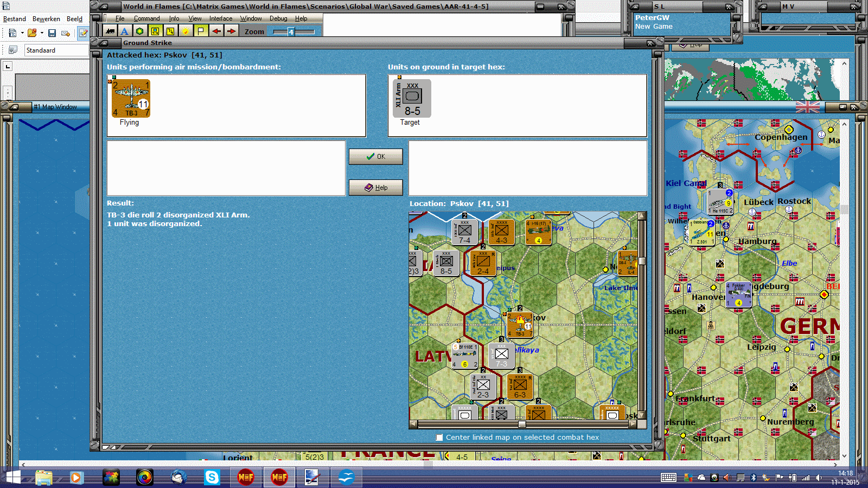Open the Window menu

point(251,18)
